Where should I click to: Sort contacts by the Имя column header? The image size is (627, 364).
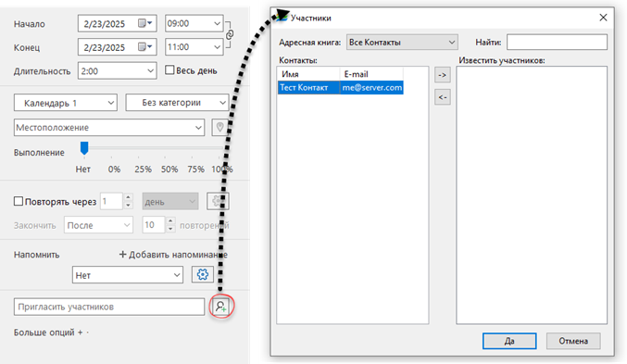308,74
